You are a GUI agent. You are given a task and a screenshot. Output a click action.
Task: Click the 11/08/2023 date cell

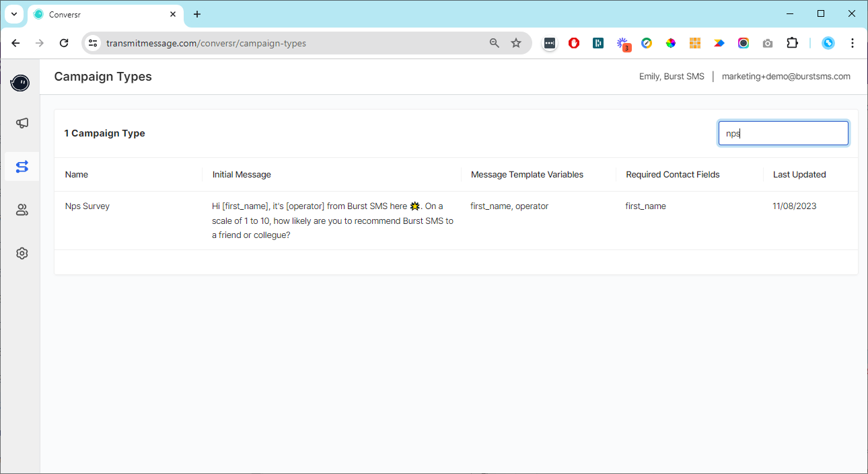tap(795, 206)
